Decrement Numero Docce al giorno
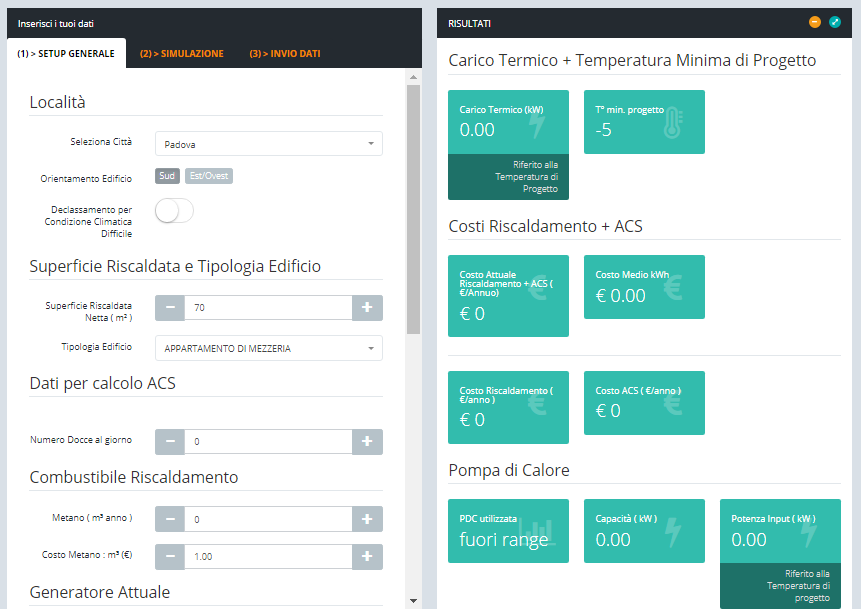This screenshot has width=861, height=609. click(170, 441)
